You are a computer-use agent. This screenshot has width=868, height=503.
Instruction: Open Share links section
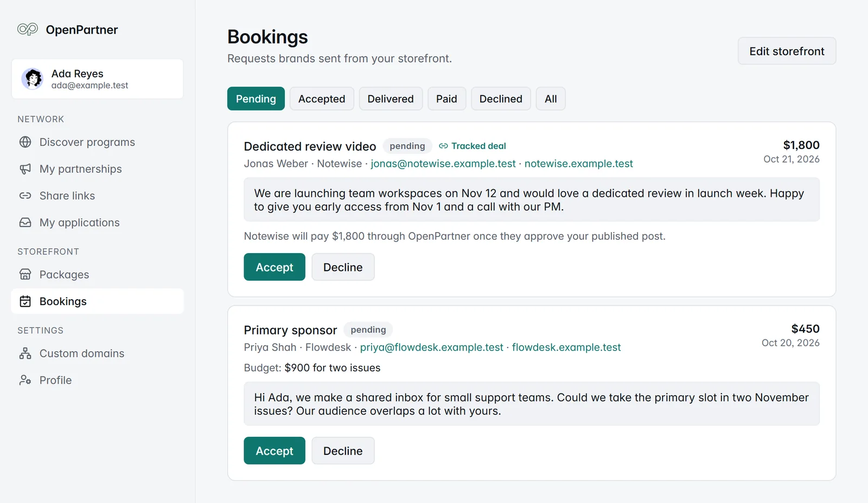coord(98,196)
